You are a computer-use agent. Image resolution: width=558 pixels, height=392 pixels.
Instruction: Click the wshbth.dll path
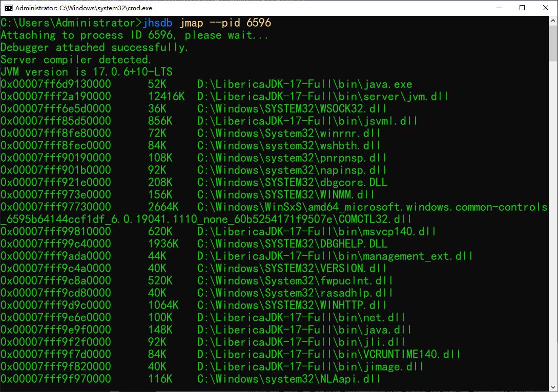289,145
